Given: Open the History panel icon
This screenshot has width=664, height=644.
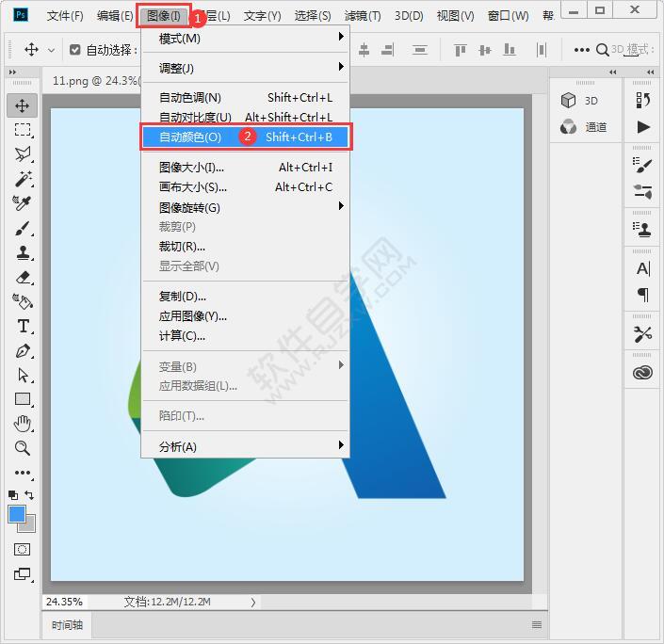Looking at the screenshot, I should 642,100.
